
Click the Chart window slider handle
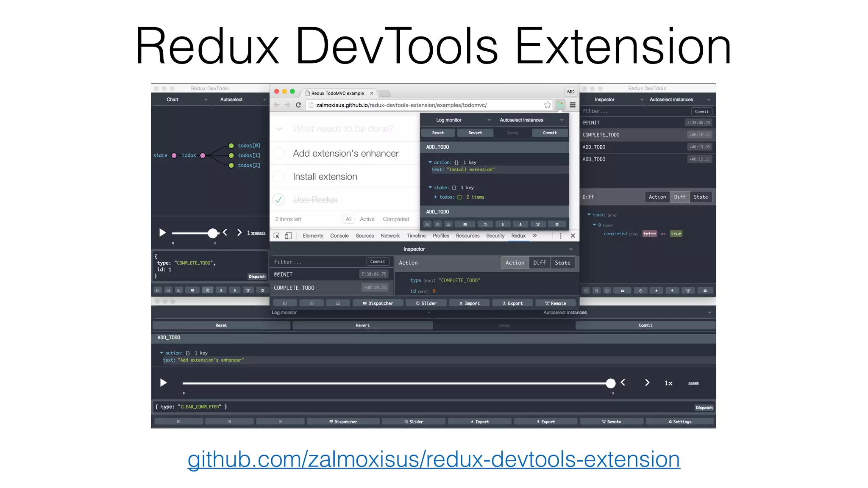(213, 233)
